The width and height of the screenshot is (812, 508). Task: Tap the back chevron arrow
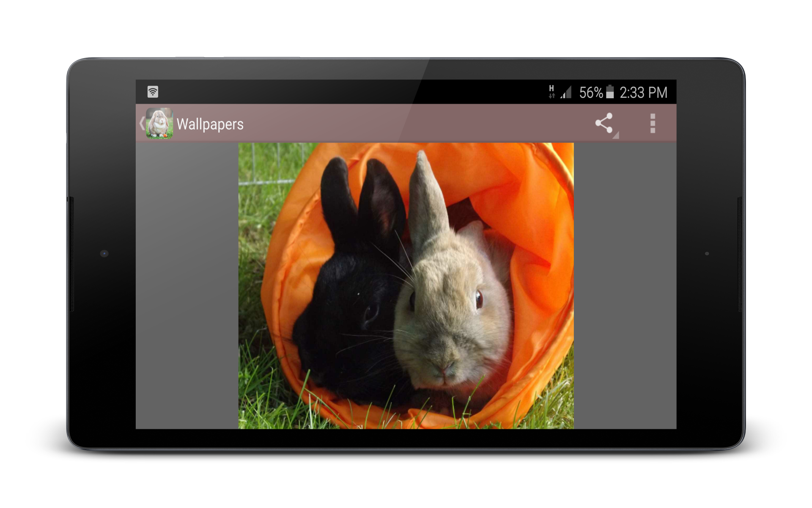(x=141, y=124)
